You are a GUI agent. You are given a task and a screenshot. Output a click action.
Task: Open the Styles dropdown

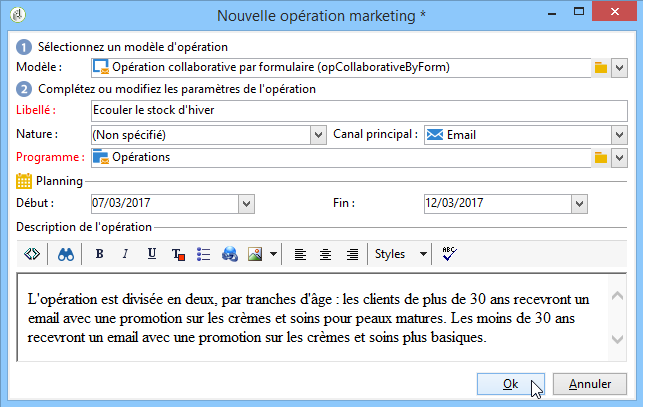point(400,254)
